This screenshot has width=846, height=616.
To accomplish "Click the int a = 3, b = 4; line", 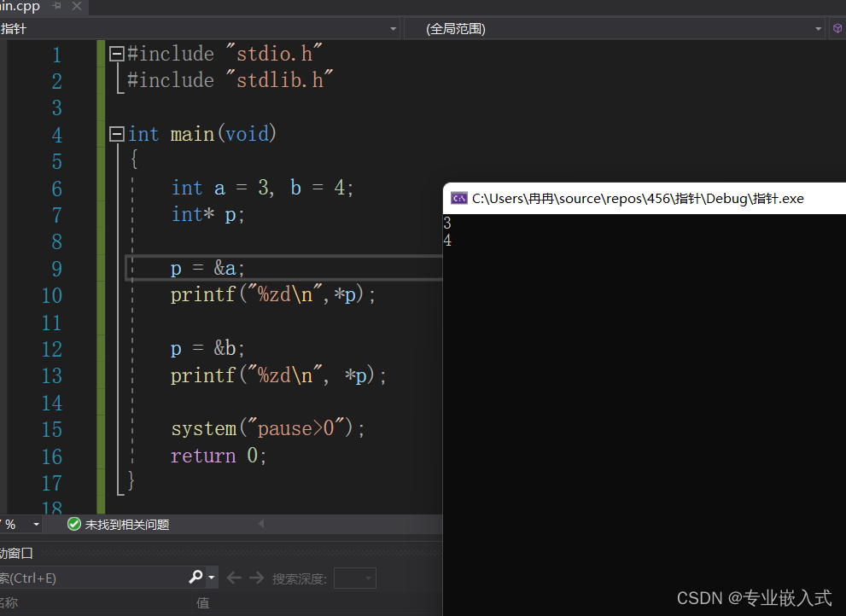I will click(x=263, y=188).
